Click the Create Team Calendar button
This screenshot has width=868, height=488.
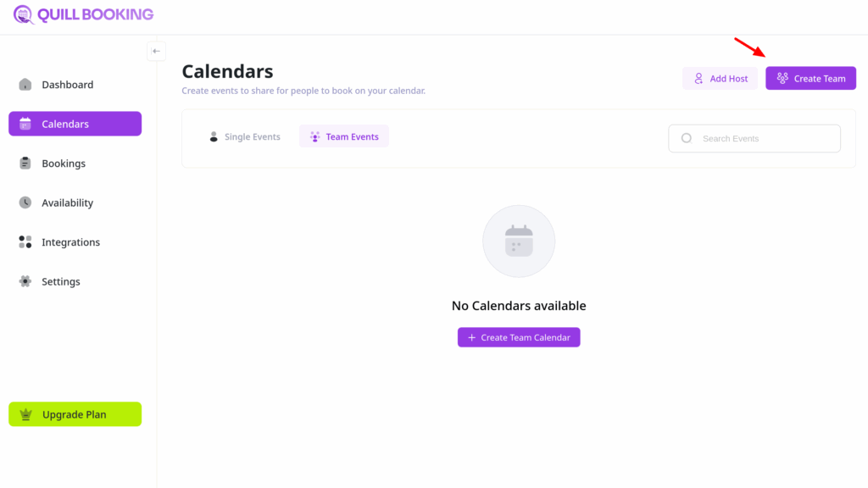519,337
